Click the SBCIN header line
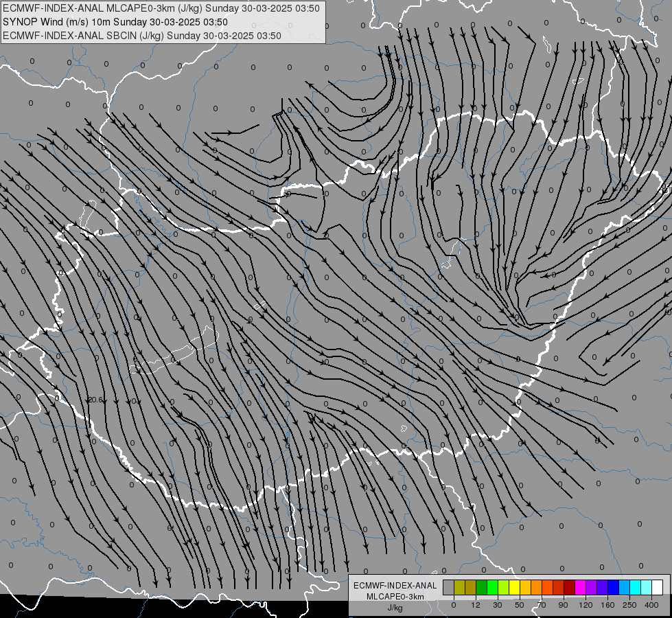Viewport: 672px width, 618px height. (x=142, y=36)
